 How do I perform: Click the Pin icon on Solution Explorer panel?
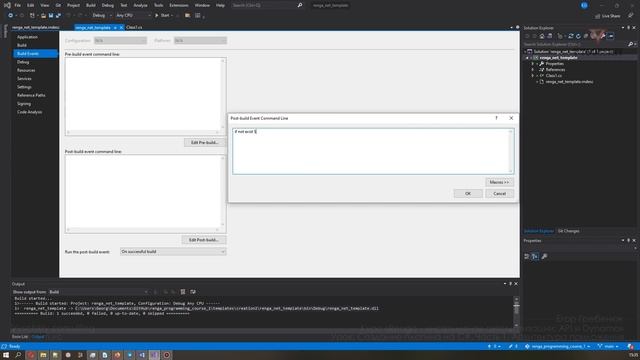(x=629, y=28)
